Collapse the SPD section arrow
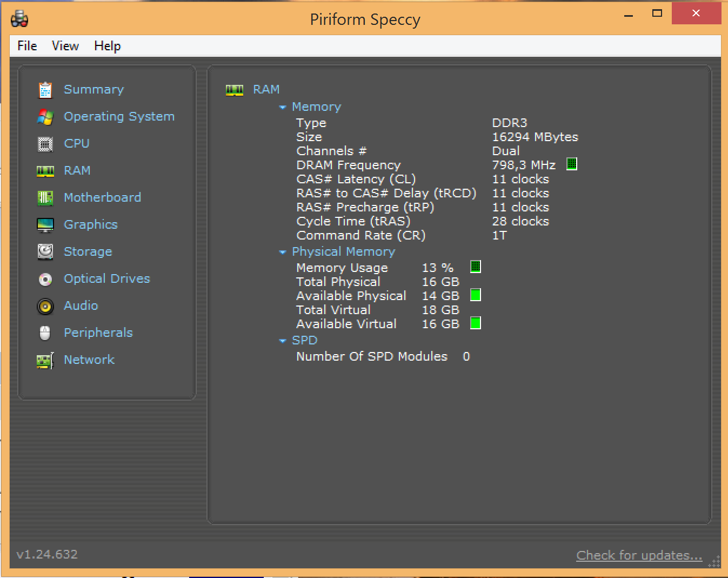The height and width of the screenshot is (578, 728). (282, 341)
